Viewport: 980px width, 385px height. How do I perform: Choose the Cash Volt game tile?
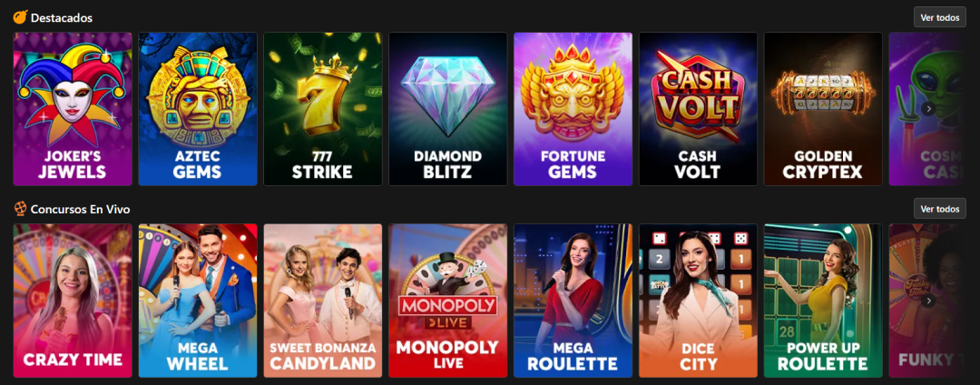[698, 109]
